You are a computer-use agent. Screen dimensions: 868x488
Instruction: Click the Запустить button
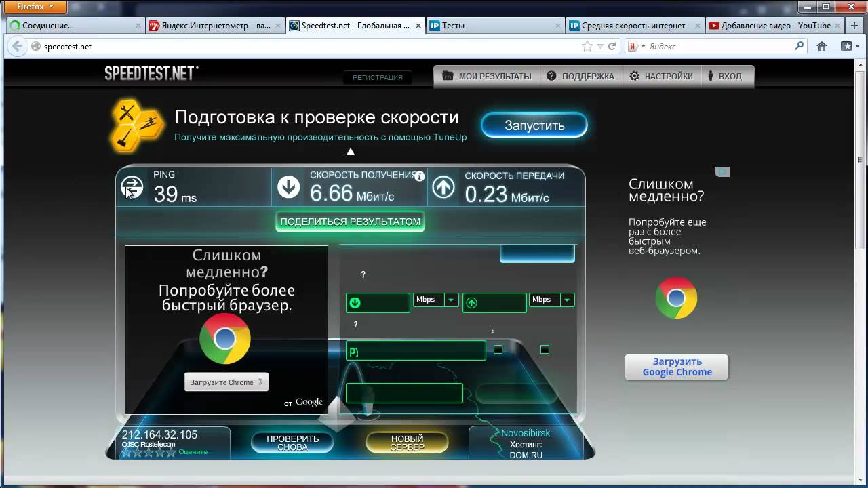click(534, 125)
